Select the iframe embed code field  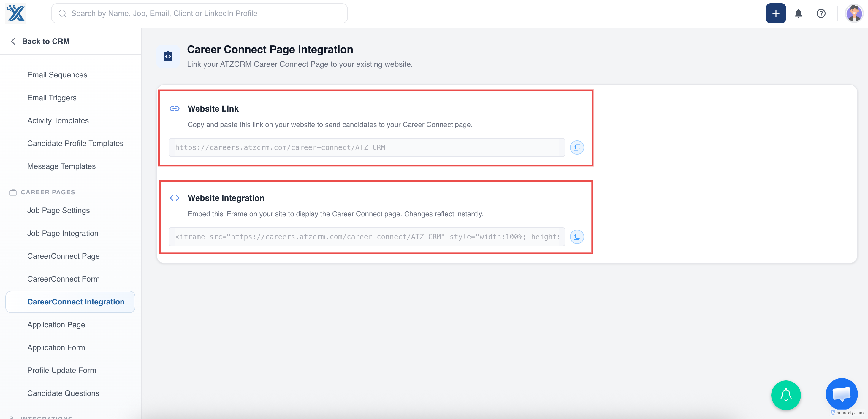[x=367, y=237]
